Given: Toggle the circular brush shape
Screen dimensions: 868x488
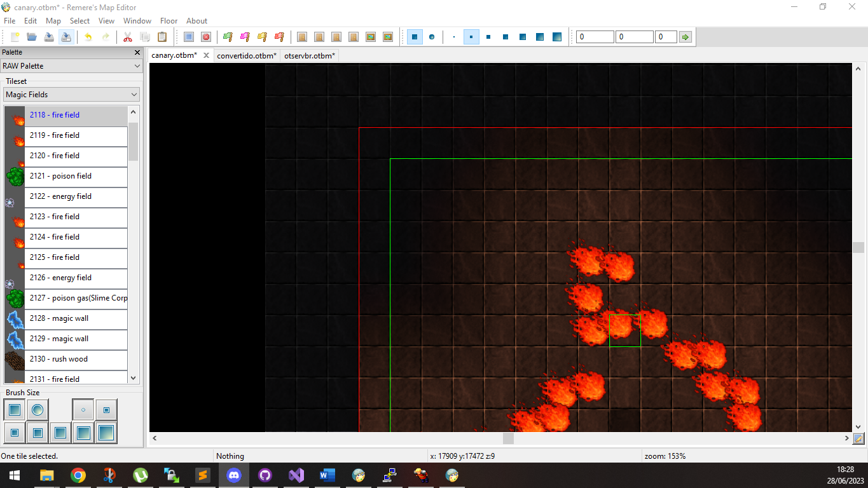Looking at the screenshot, I should coord(37,410).
